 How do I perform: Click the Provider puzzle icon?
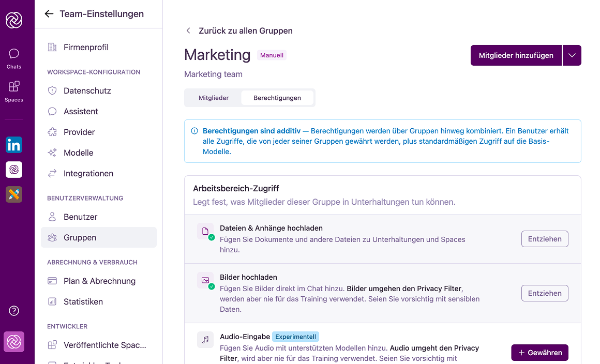click(x=52, y=132)
